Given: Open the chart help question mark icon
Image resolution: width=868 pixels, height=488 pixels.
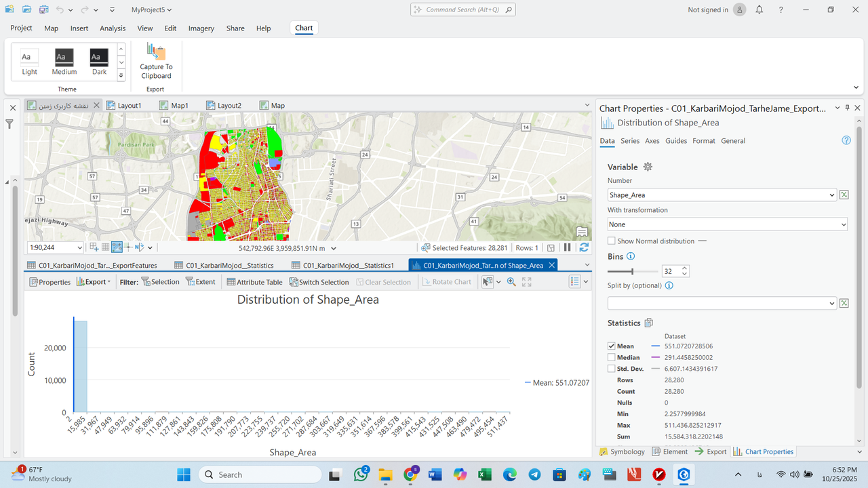Looking at the screenshot, I should (x=846, y=141).
